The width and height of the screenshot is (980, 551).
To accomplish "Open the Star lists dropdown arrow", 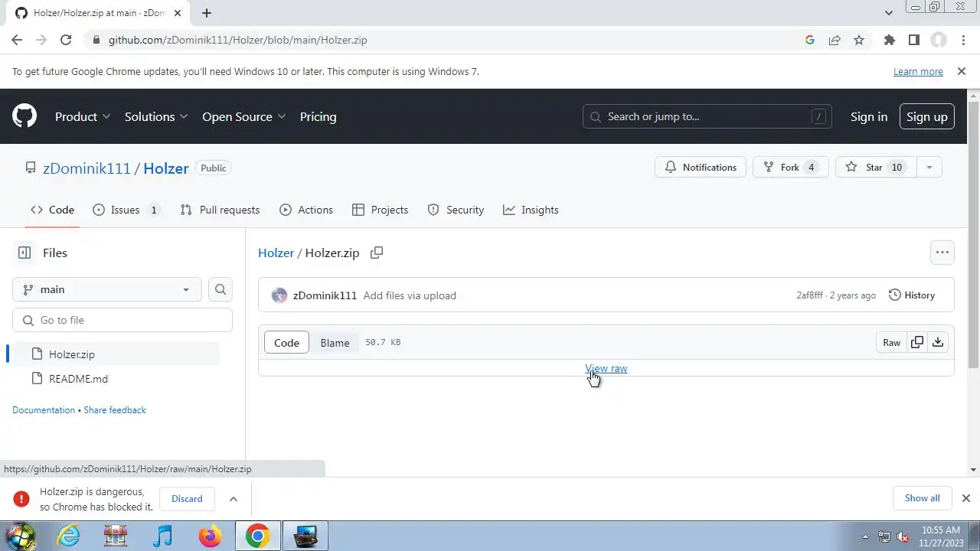I will pos(929,168).
